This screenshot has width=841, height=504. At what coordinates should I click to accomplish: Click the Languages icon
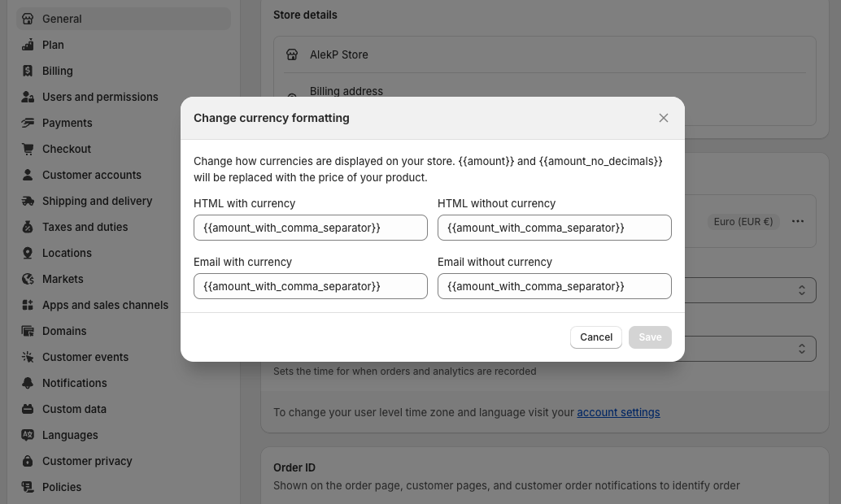tap(28, 435)
